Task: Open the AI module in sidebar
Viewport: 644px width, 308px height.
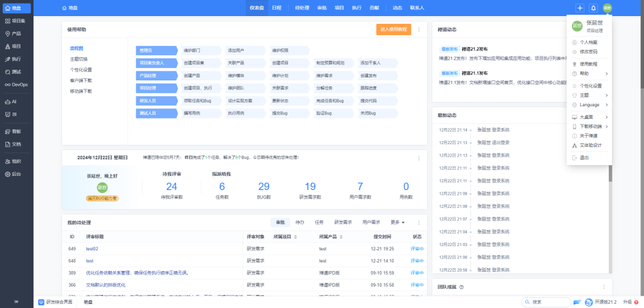Action: (x=12, y=102)
